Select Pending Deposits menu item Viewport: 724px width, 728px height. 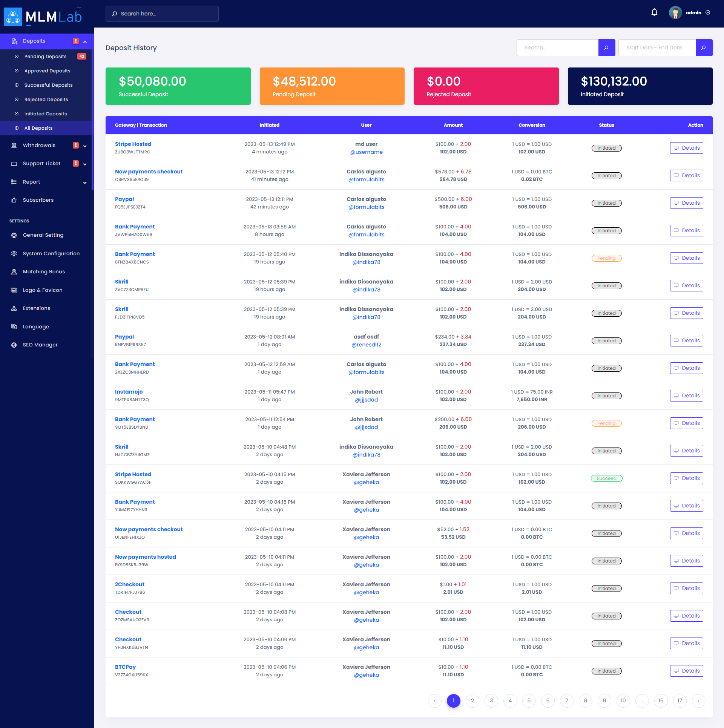(45, 57)
